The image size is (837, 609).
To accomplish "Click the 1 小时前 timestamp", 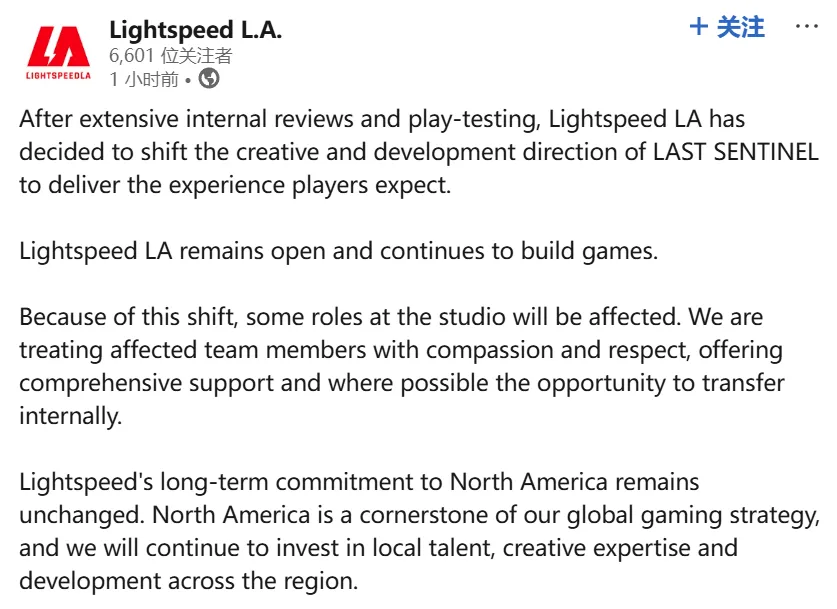I will pos(144,80).
